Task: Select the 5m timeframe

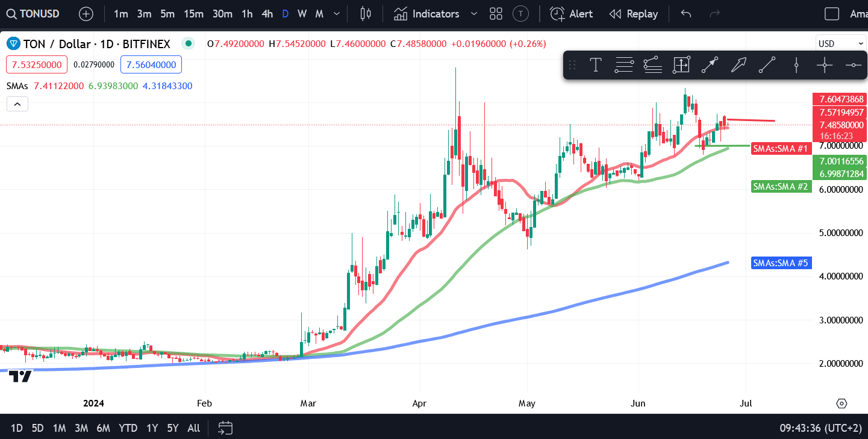Action: point(167,14)
